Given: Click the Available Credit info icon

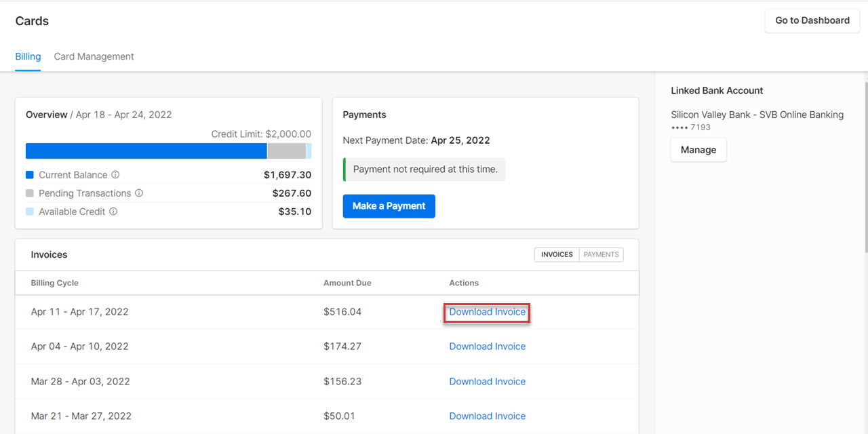Looking at the screenshot, I should [x=113, y=212].
